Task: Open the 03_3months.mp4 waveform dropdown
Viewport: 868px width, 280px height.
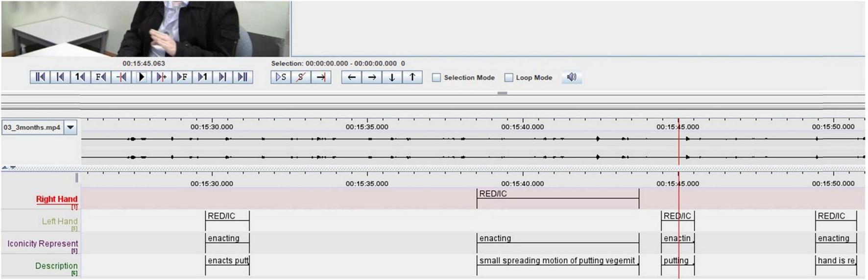Action: [71, 128]
